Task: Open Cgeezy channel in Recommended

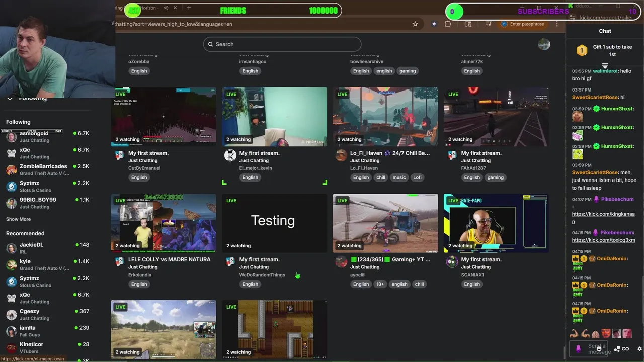Action: (47, 314)
